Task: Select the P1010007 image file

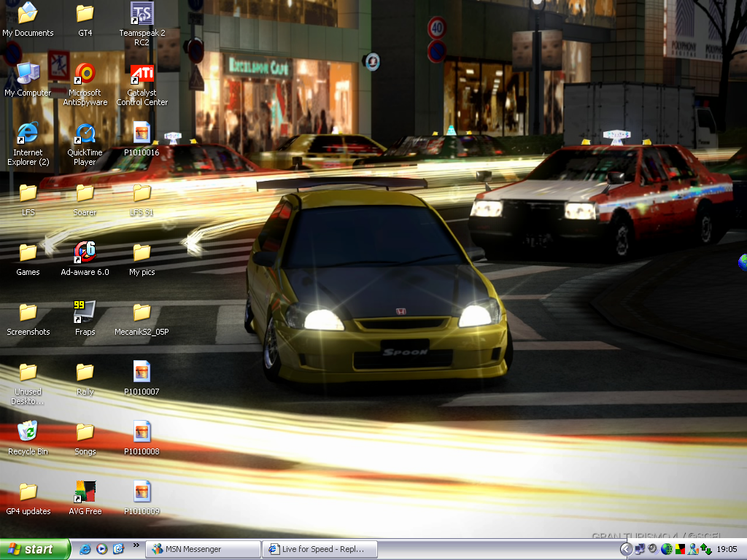Action: [142, 378]
